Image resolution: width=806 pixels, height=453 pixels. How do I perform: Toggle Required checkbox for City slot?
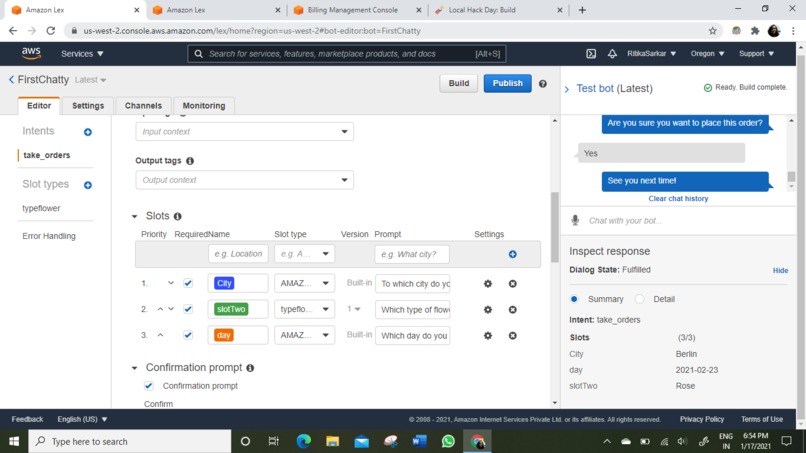click(188, 283)
